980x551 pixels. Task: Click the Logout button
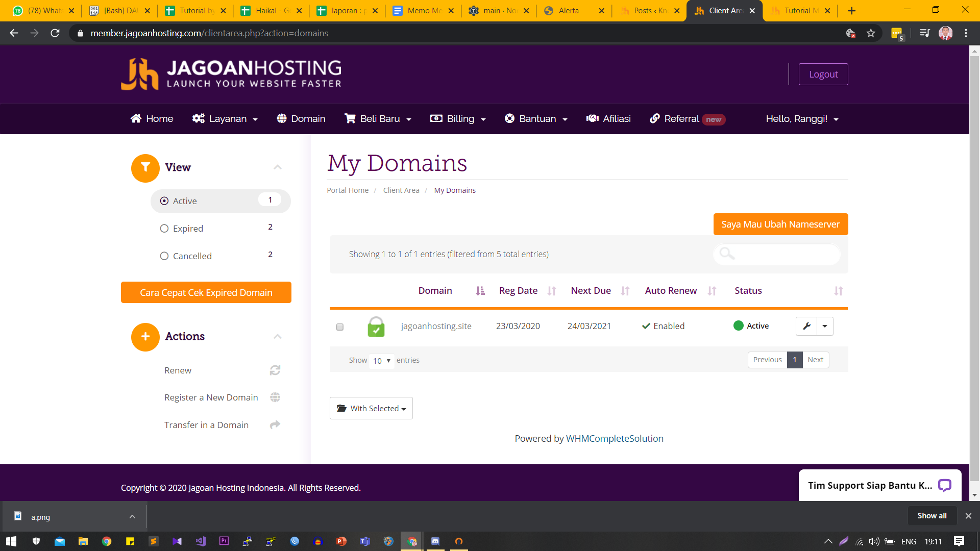pos(823,74)
